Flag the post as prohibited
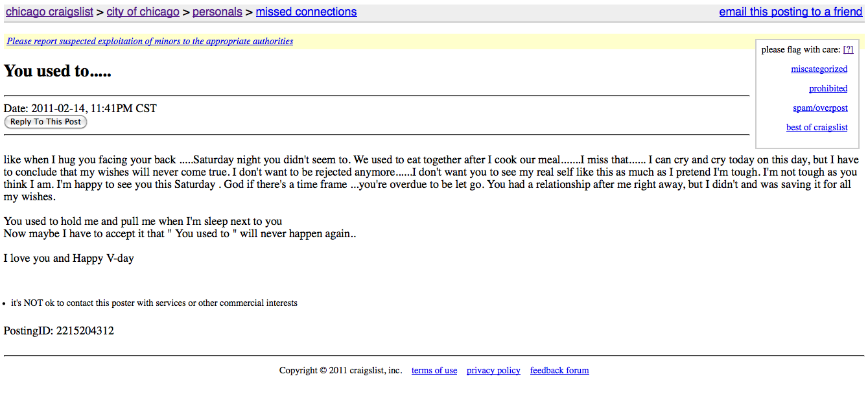 pyautogui.click(x=828, y=88)
